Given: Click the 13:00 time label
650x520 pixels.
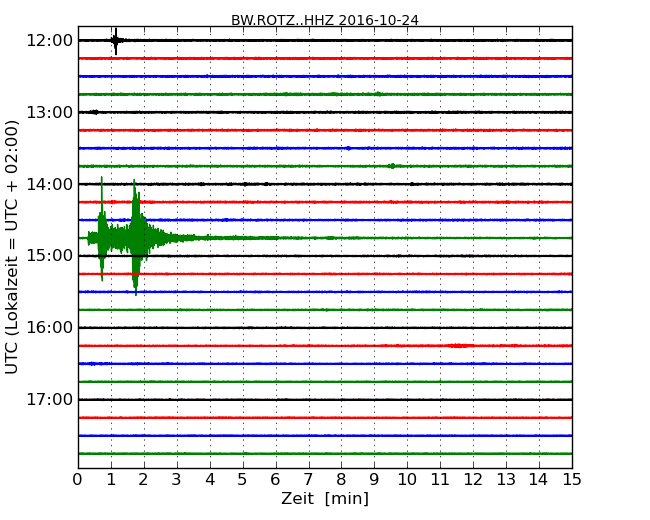Looking at the screenshot, I should coord(49,112).
